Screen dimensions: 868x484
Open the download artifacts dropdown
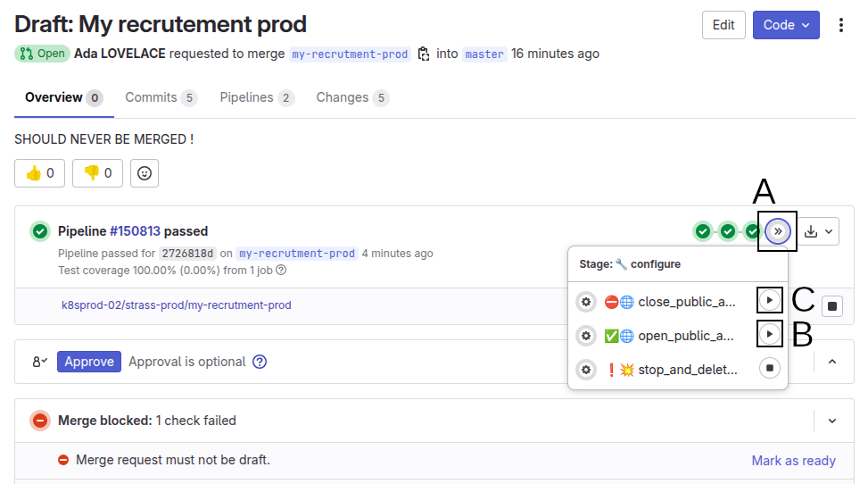pyautogui.click(x=818, y=232)
